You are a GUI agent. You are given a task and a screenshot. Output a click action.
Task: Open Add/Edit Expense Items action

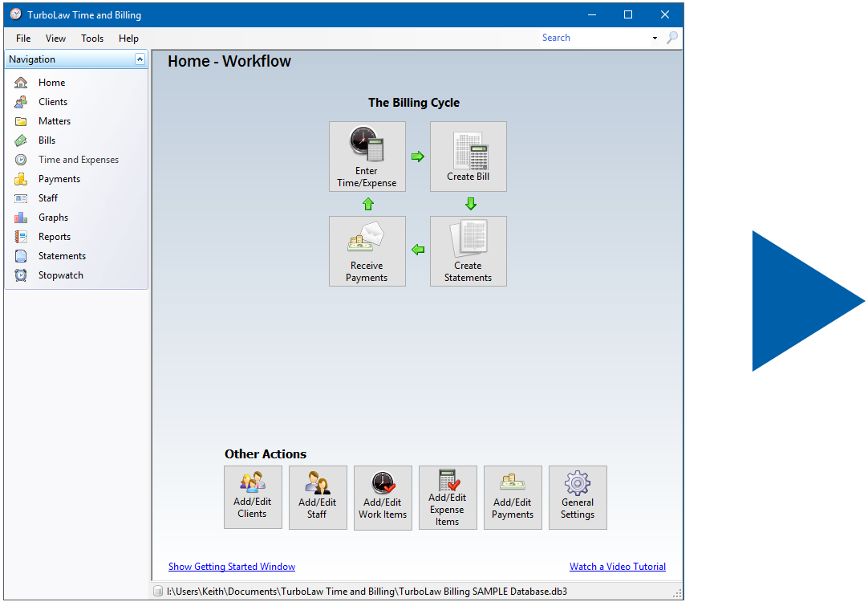click(448, 498)
